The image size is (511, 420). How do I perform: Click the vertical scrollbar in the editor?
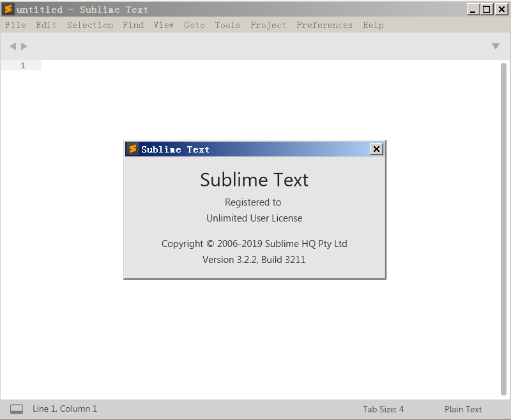pyautogui.click(x=503, y=229)
